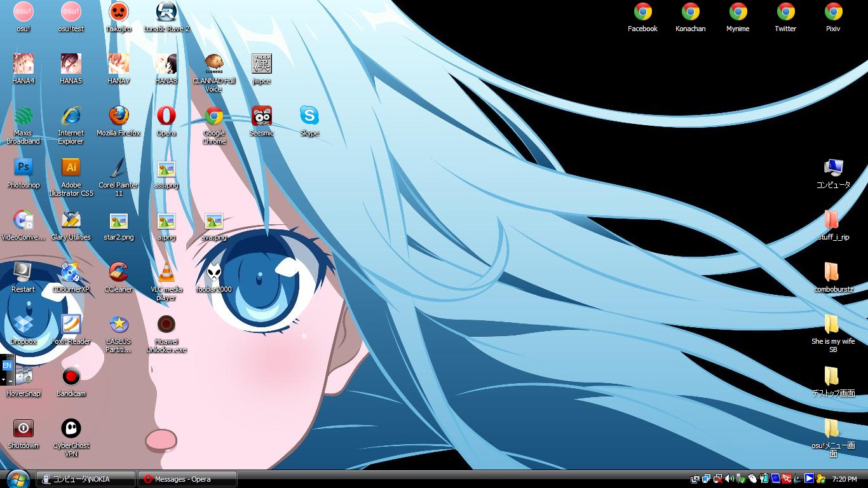Screen dimensions: 868x488
Task: Launch foobar2000 desktop shortcut
Action: click(x=214, y=278)
